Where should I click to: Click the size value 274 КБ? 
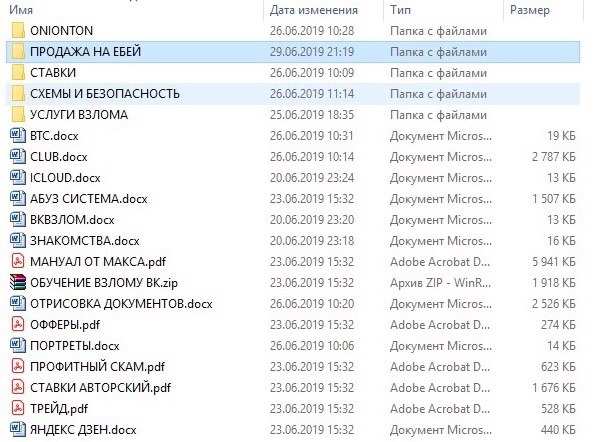[558, 325]
